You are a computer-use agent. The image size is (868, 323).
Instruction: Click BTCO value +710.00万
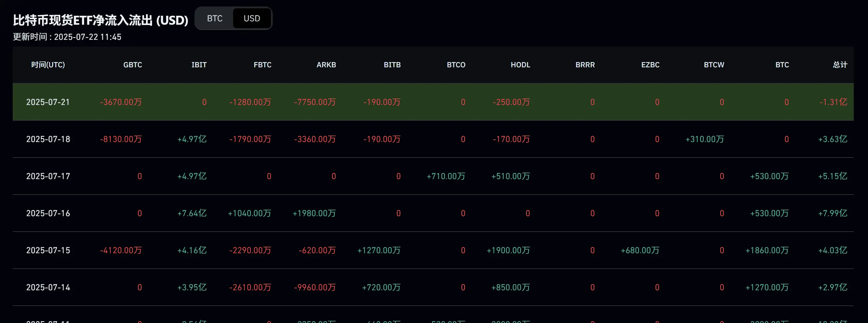tap(446, 176)
